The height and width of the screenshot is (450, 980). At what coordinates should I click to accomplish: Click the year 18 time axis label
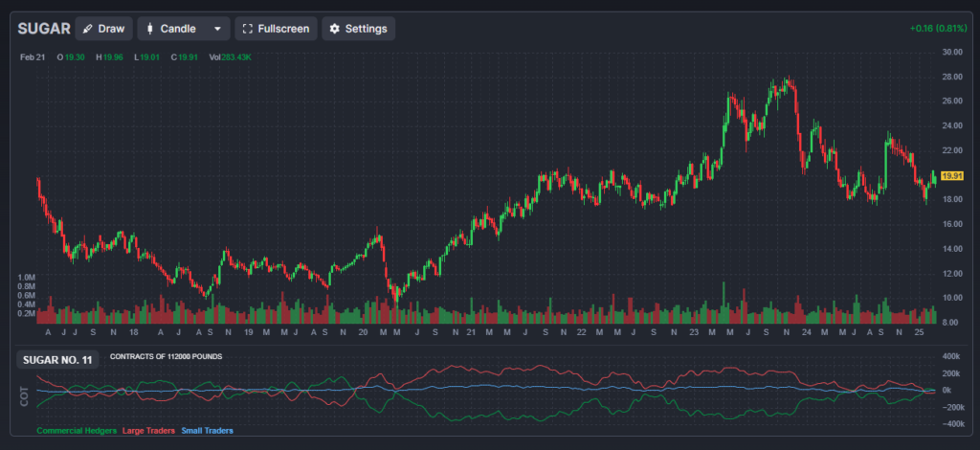click(134, 332)
